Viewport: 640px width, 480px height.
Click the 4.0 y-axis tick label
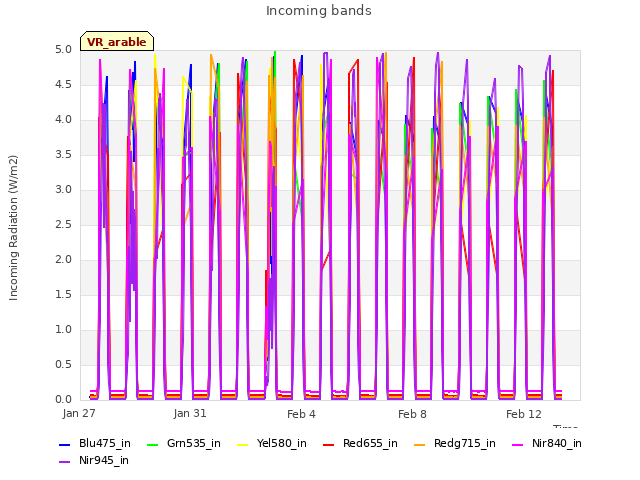click(x=63, y=120)
